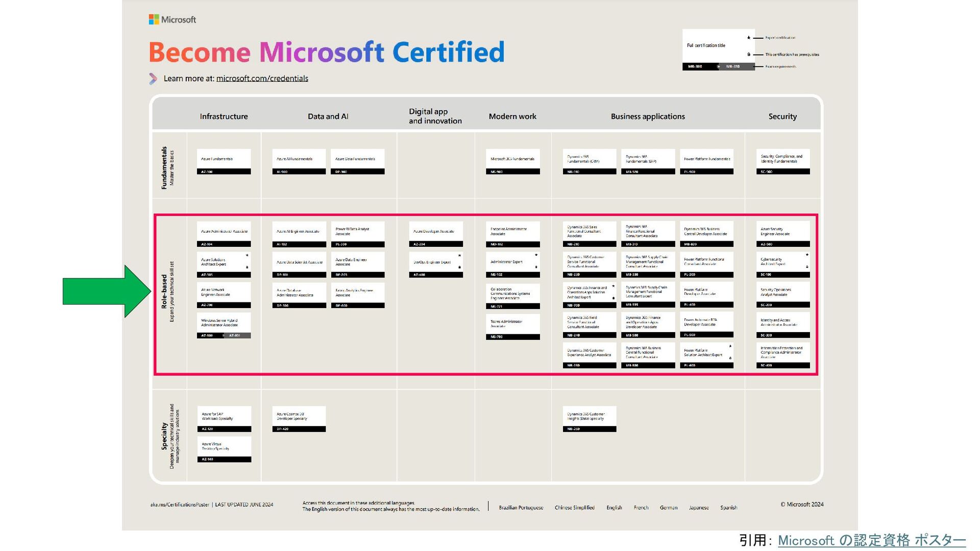The height and width of the screenshot is (551, 980).
Task: Click the lock icon on Administrator Expert card
Action: pos(536,267)
